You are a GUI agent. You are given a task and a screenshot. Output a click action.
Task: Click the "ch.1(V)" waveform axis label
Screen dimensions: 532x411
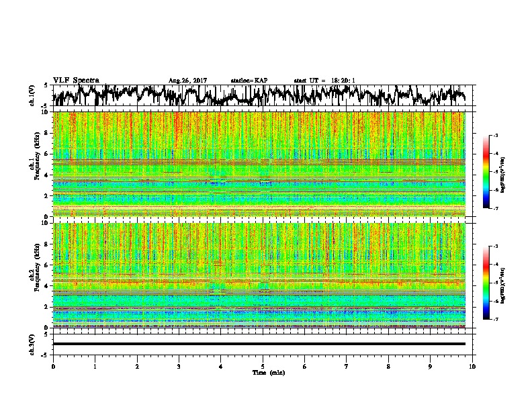[x=32, y=95]
